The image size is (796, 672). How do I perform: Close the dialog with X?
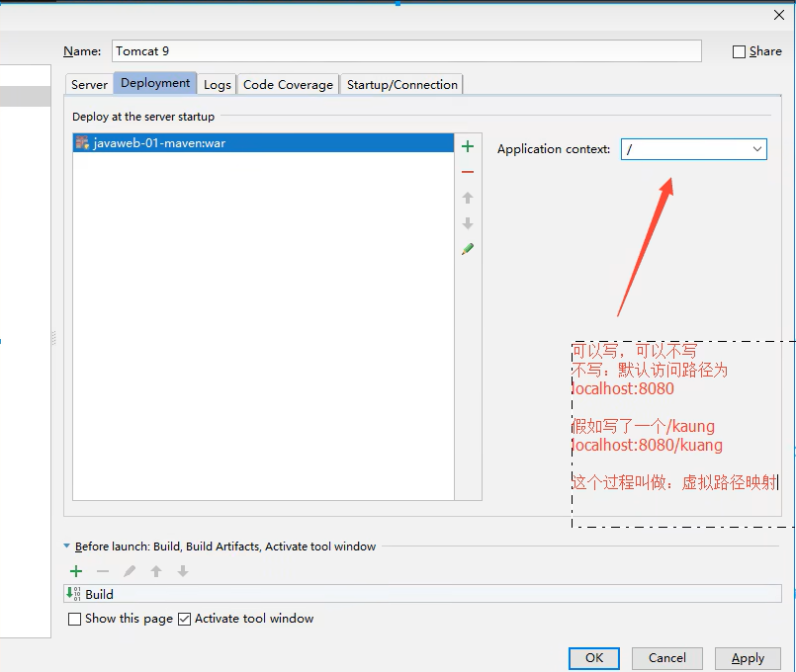coord(779,15)
